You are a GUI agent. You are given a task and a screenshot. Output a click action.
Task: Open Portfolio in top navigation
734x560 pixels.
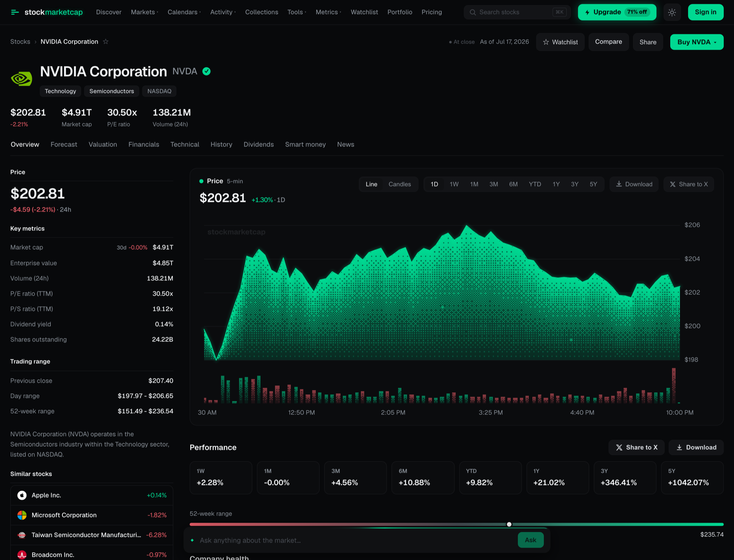(399, 12)
